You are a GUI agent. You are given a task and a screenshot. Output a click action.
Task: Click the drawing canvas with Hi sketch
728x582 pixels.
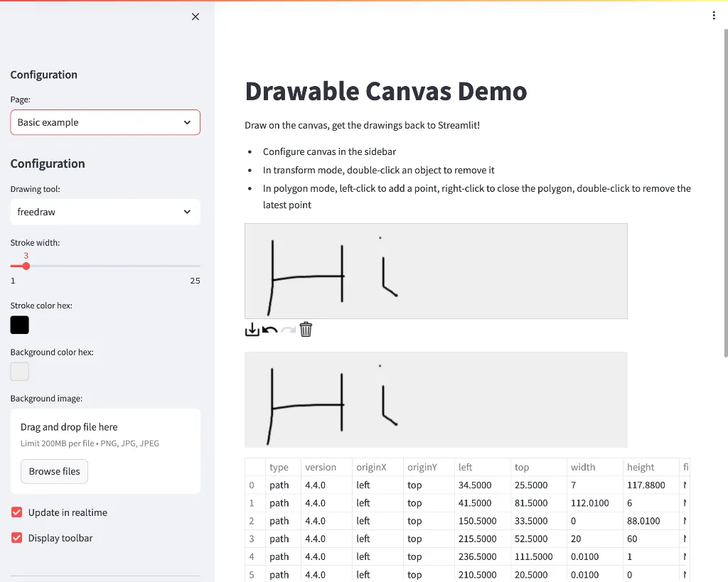(436, 271)
